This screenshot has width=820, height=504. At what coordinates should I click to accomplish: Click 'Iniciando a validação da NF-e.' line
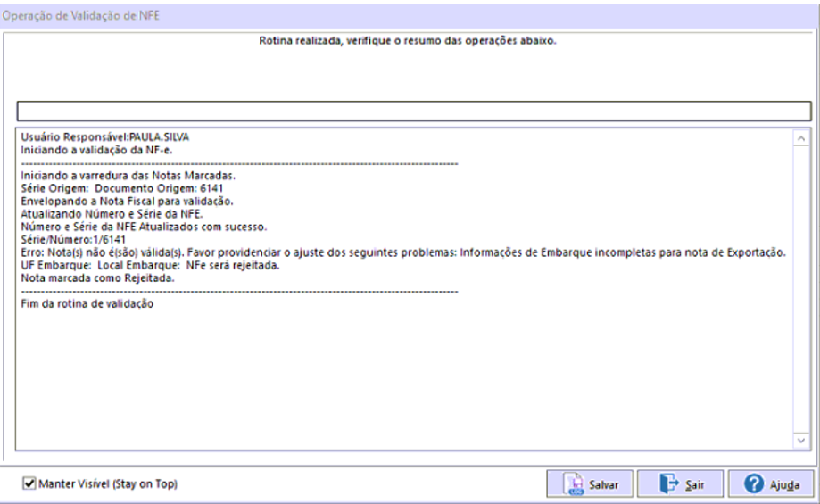point(96,150)
